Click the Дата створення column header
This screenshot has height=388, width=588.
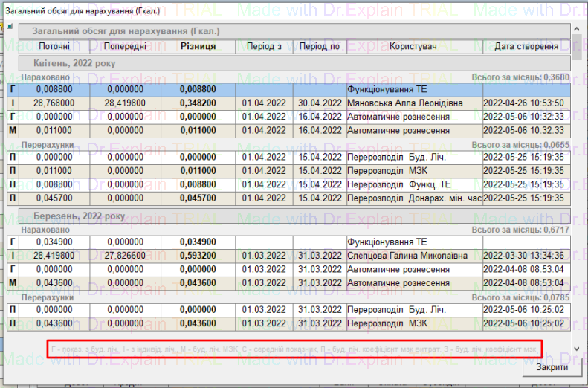[x=526, y=46]
